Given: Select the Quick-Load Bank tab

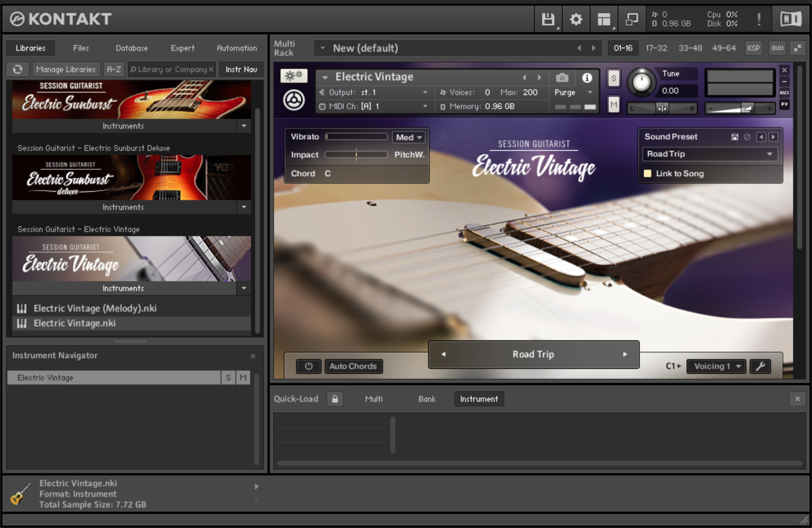Looking at the screenshot, I should point(427,399).
